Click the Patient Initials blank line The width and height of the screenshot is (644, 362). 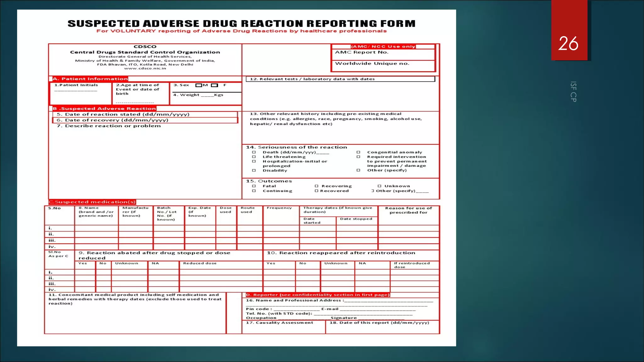click(x=75, y=90)
